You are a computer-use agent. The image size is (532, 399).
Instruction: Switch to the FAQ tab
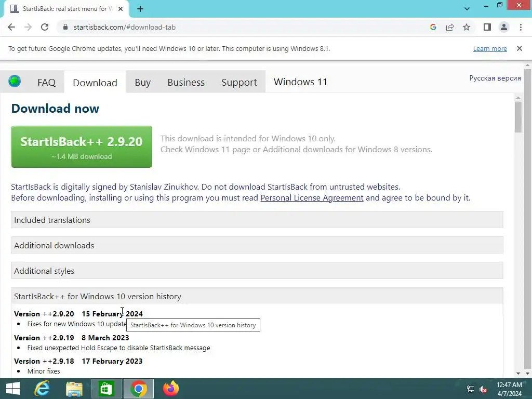[46, 83]
